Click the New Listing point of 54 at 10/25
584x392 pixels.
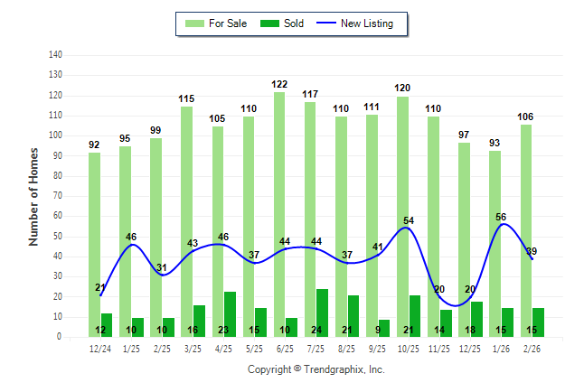click(408, 228)
